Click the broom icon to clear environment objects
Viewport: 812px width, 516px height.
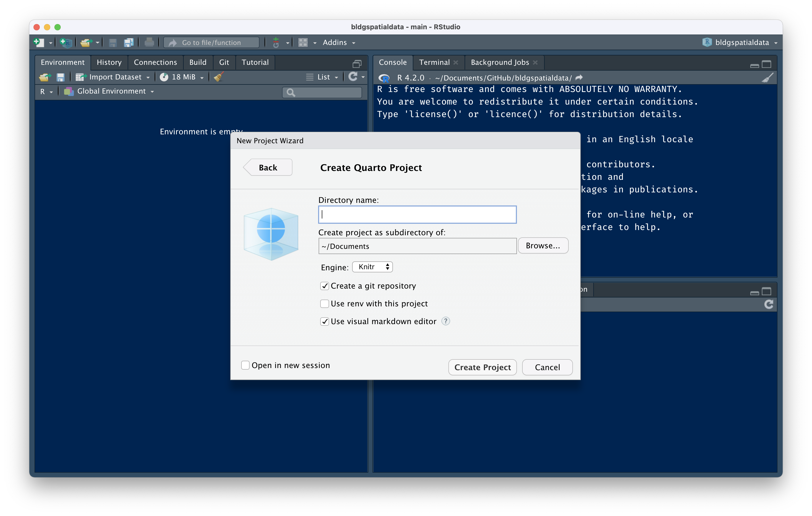(x=218, y=77)
